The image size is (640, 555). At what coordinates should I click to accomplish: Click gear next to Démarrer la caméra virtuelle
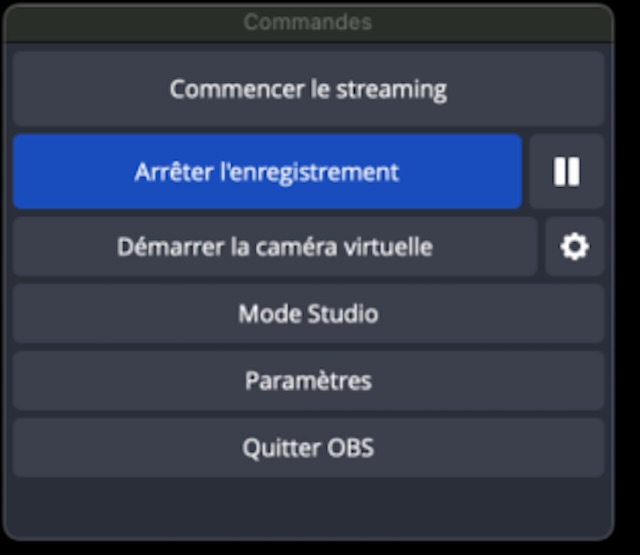(x=574, y=246)
